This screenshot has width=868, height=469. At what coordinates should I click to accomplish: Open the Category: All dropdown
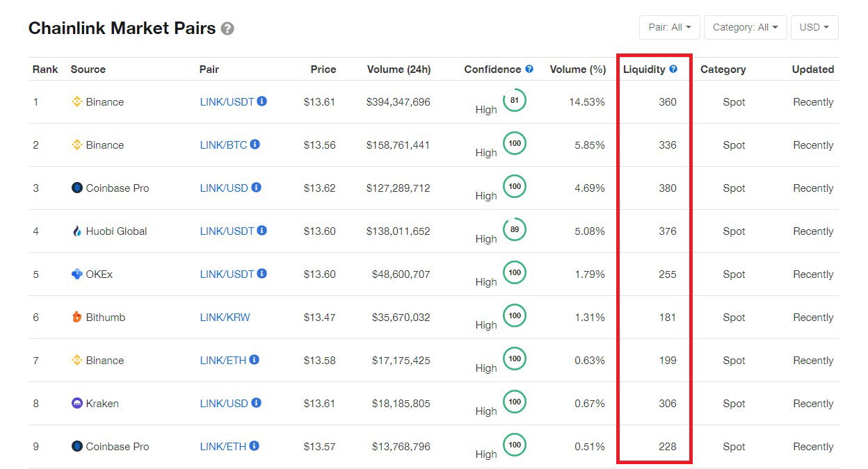pos(745,27)
